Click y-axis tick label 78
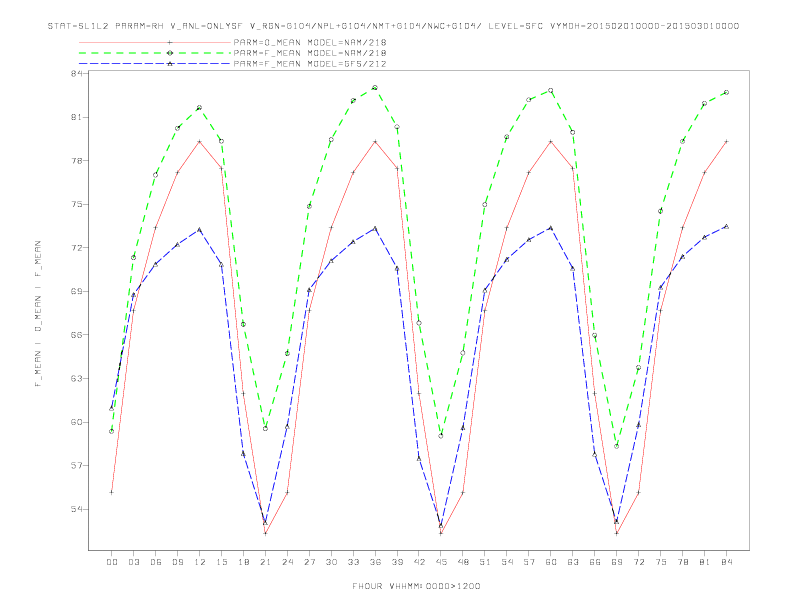 pyautogui.click(x=76, y=161)
